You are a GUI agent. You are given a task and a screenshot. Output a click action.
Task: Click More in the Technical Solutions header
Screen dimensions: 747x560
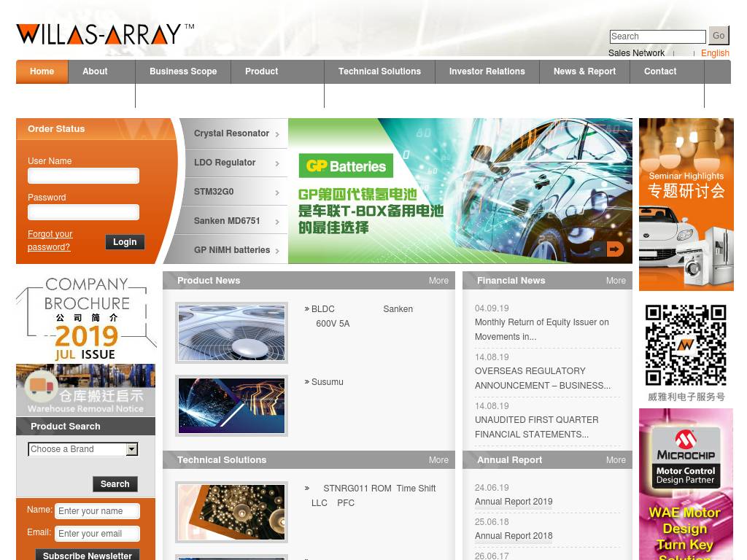[x=438, y=460]
